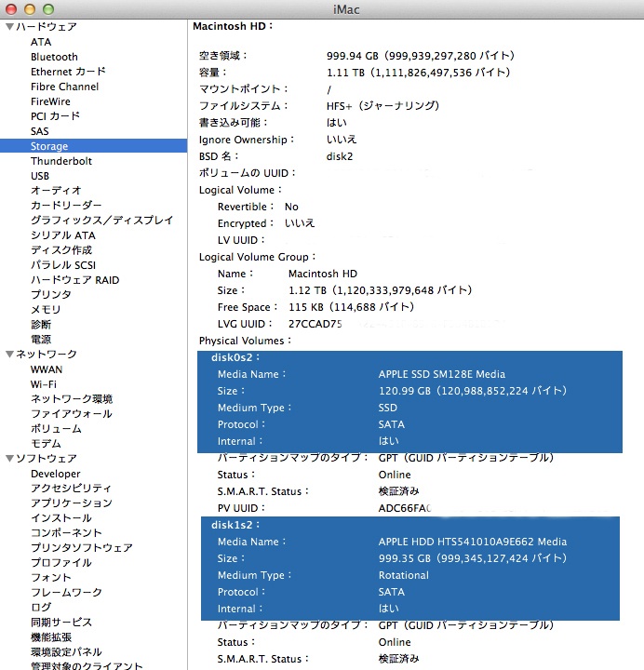This screenshot has width=644, height=670.
Task: Click the disk1s2 physical volume heading
Action: tap(235, 525)
